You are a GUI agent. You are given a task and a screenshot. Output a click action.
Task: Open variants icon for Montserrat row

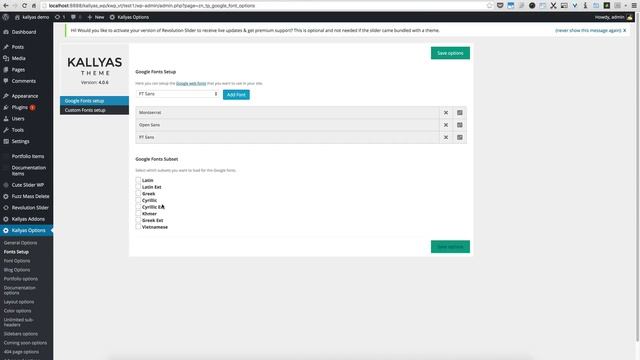click(x=460, y=113)
